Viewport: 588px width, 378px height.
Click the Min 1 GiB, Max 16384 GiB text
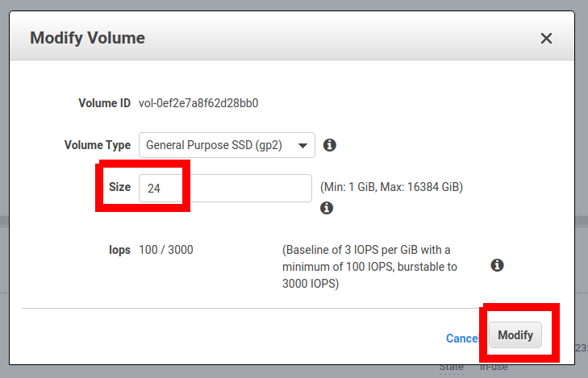click(391, 187)
